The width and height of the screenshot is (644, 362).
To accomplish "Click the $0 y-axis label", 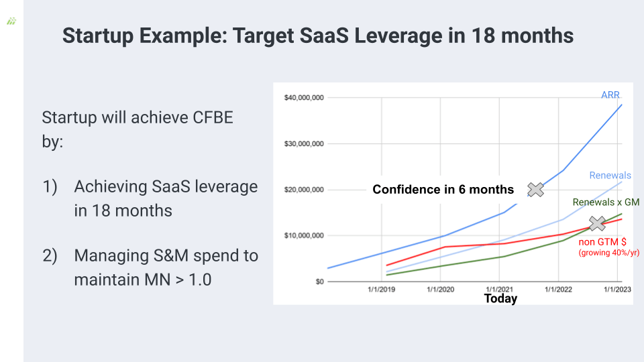I will (x=319, y=282).
